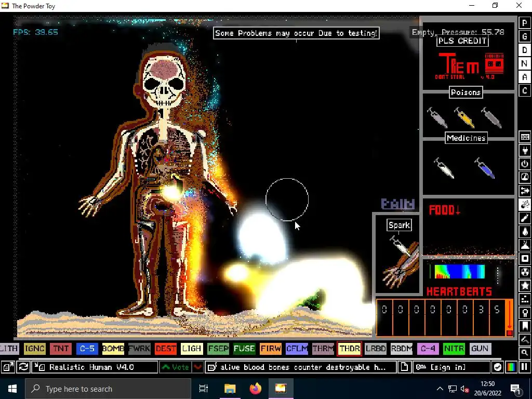Open the Favorites bookmark category icon
Screen dimensions: 532x399
[525, 326]
